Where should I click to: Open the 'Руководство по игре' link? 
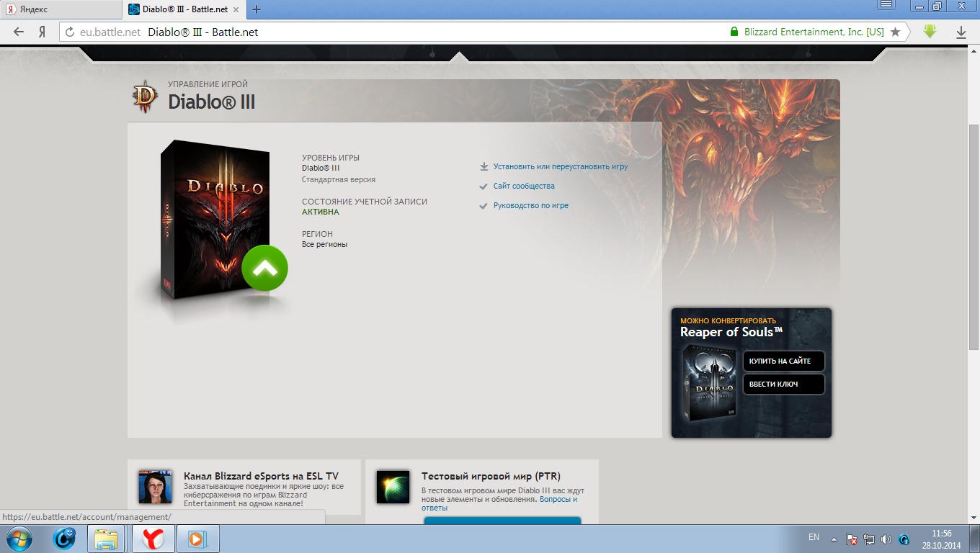pyautogui.click(x=531, y=205)
